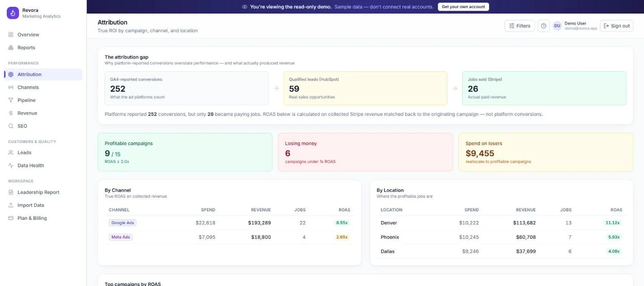Click the Pipeline funnel icon in sidebar
The image size is (644, 286).
11,100
